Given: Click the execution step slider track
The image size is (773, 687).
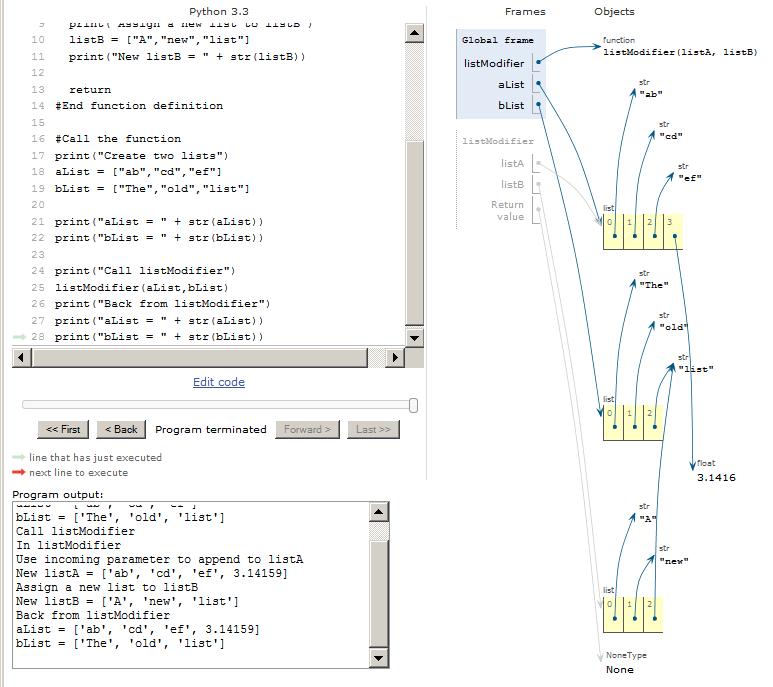Looking at the screenshot, I should pyautogui.click(x=217, y=405).
